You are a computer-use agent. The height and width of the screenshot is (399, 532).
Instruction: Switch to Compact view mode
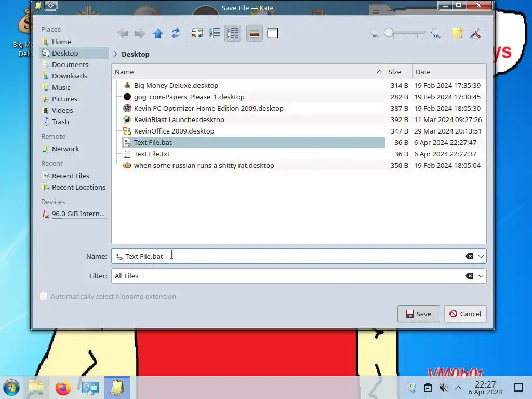[215, 33]
